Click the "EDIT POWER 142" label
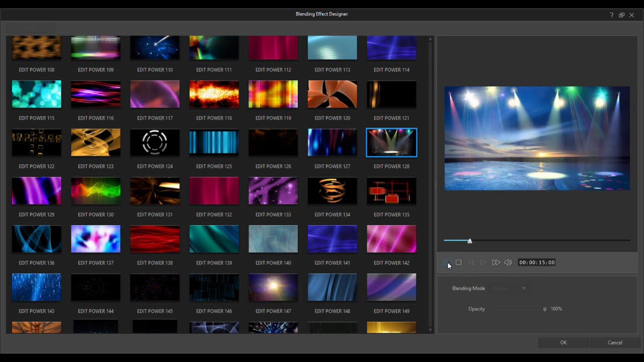The height and width of the screenshot is (362, 644). coord(391,263)
